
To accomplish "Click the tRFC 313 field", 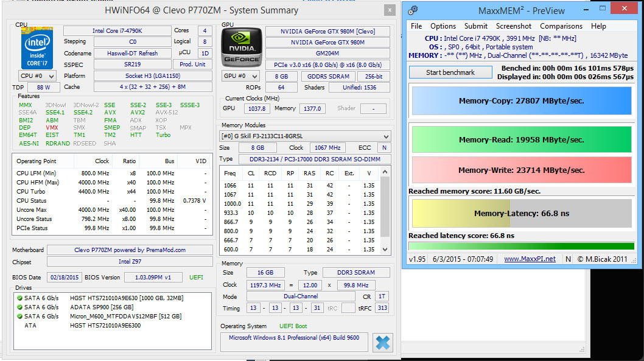I will 382,307.
